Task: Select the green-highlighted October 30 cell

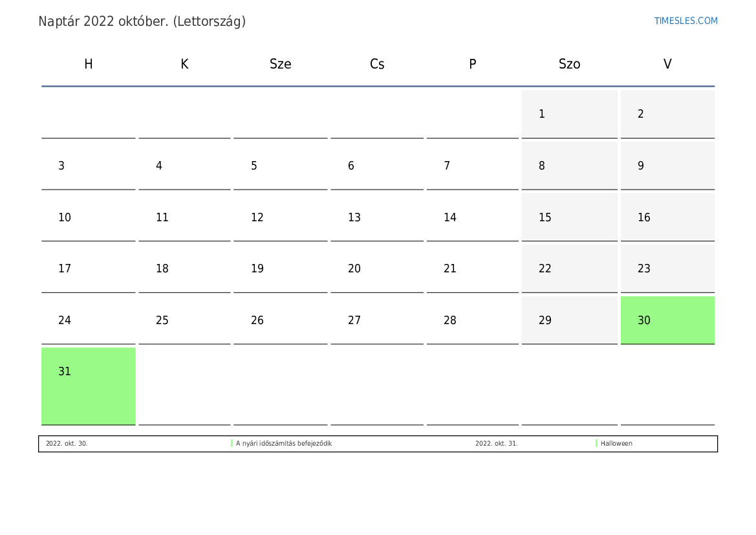Action: coord(667,320)
